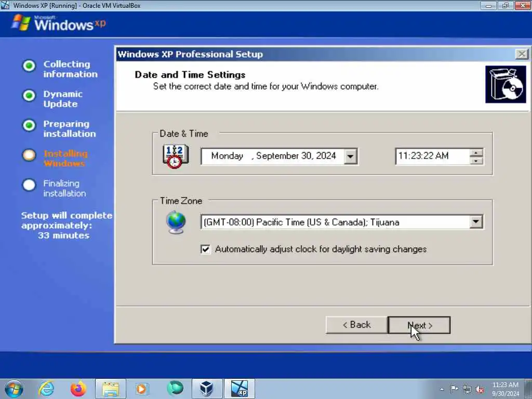Click 'Set the correct date and time' text

point(265,86)
